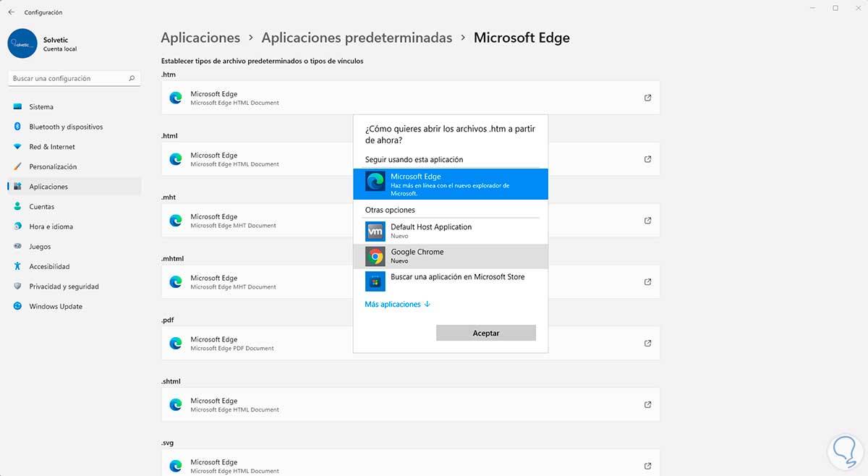
Task: Expand Más aplicaciones list
Action: tap(397, 305)
